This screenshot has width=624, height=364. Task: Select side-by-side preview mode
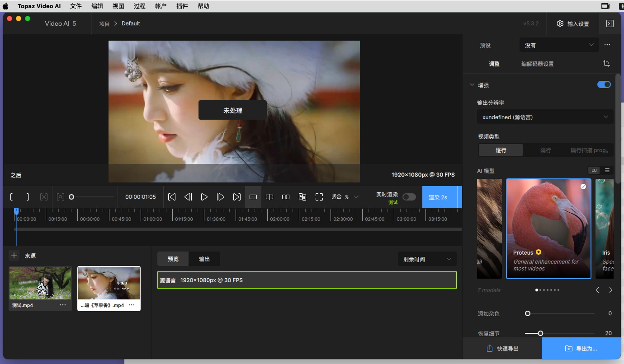286,197
